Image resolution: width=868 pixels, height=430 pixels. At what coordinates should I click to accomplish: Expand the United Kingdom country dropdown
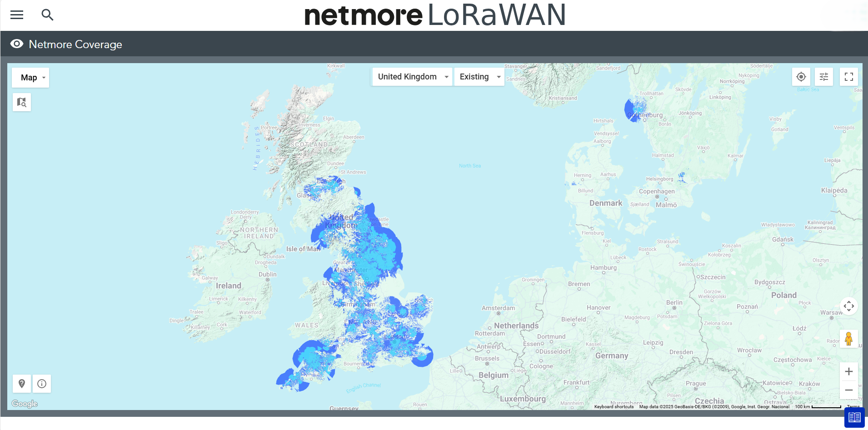(412, 77)
